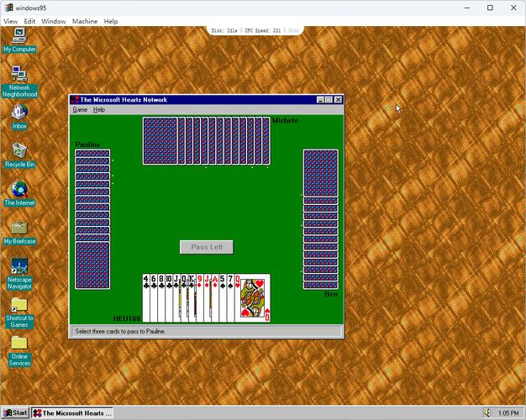Click the 'Disk: Idle' emulator status text
This screenshot has width=526, height=420.
(x=224, y=30)
